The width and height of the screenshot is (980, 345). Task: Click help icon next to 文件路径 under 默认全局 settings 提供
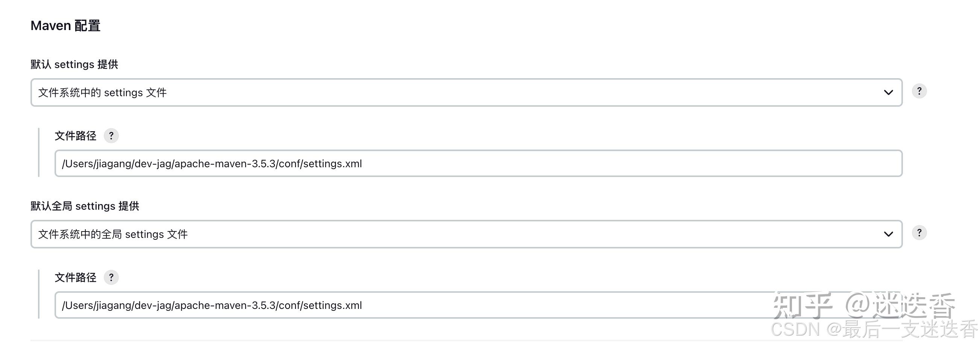(x=111, y=277)
